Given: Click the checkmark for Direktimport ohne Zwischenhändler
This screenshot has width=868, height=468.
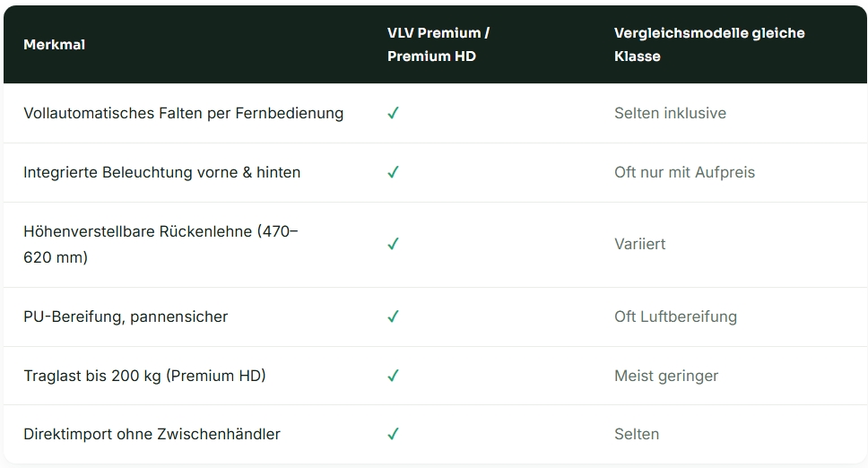Looking at the screenshot, I should coord(393,434).
